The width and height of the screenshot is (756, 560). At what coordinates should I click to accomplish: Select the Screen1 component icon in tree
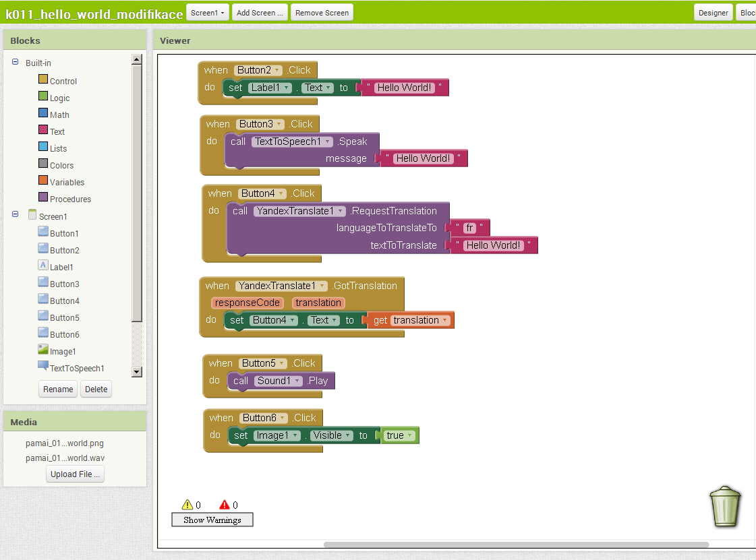click(32, 214)
